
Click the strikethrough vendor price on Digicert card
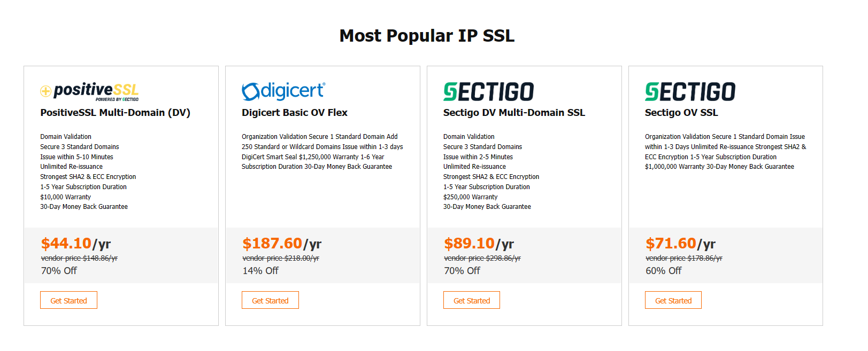(280, 258)
